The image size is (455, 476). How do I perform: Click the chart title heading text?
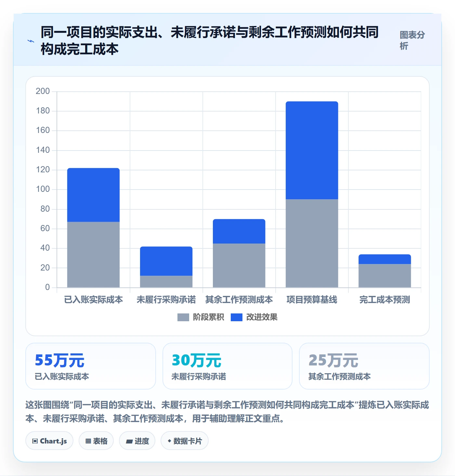click(x=210, y=41)
